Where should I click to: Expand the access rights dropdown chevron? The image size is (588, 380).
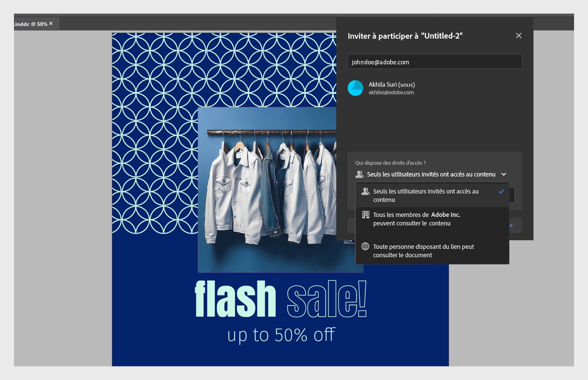tap(504, 174)
